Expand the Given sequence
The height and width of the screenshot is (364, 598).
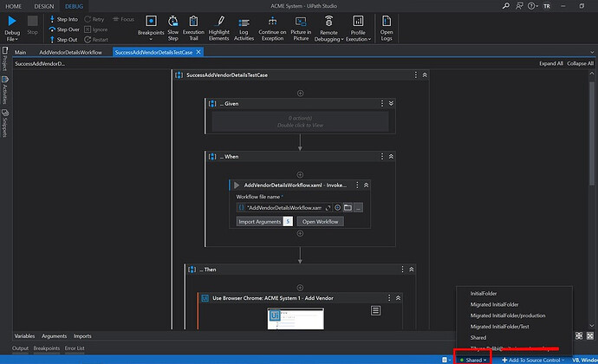(x=391, y=103)
